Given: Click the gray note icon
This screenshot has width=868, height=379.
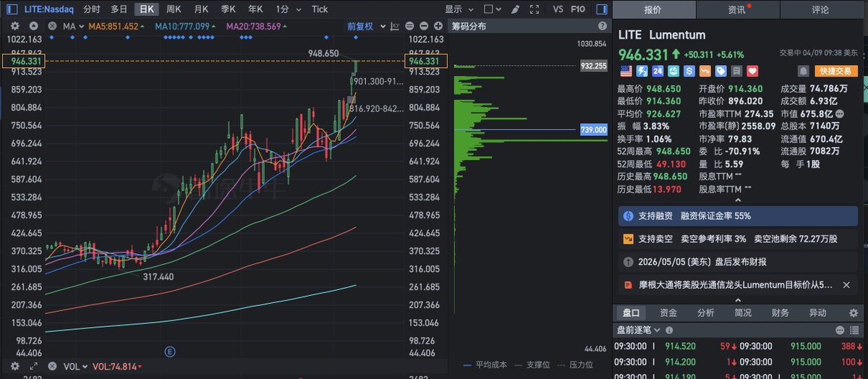Looking at the screenshot, I should (x=736, y=71).
